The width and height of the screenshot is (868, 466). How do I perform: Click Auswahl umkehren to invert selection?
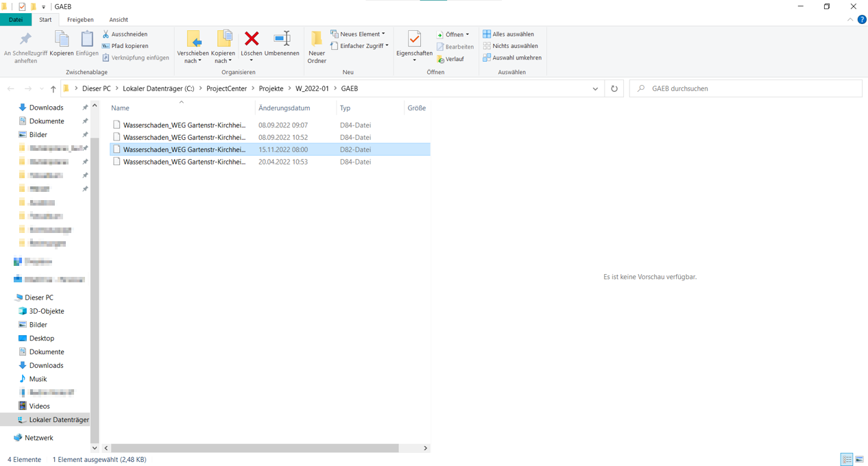pyautogui.click(x=511, y=58)
